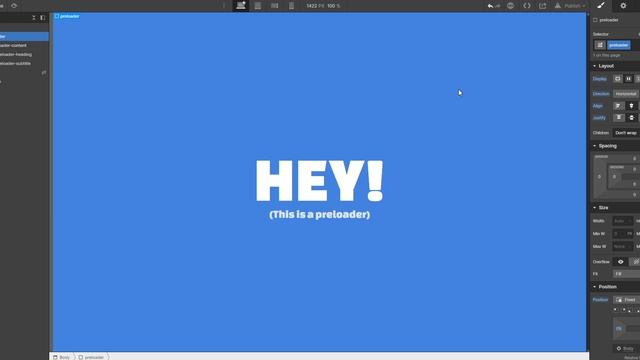Switch to mobile landscape breakpoint
640x360 pixels.
pos(275,6)
